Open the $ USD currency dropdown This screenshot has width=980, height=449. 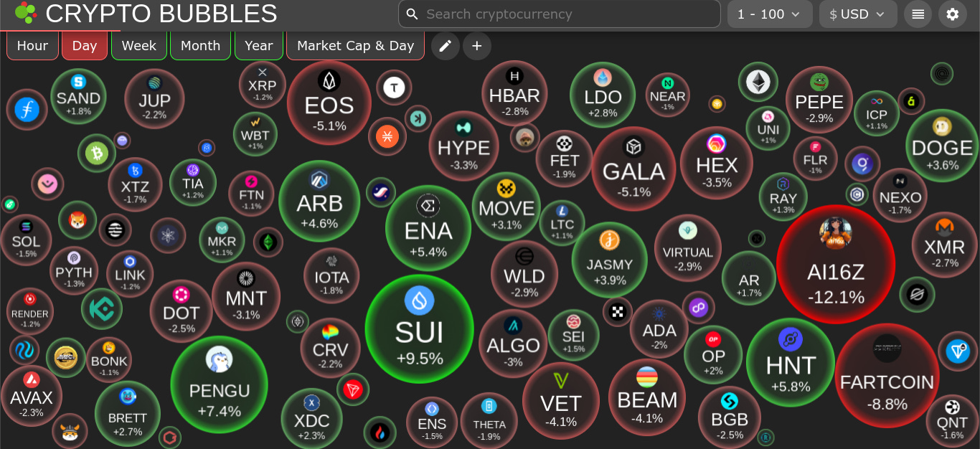point(858,14)
